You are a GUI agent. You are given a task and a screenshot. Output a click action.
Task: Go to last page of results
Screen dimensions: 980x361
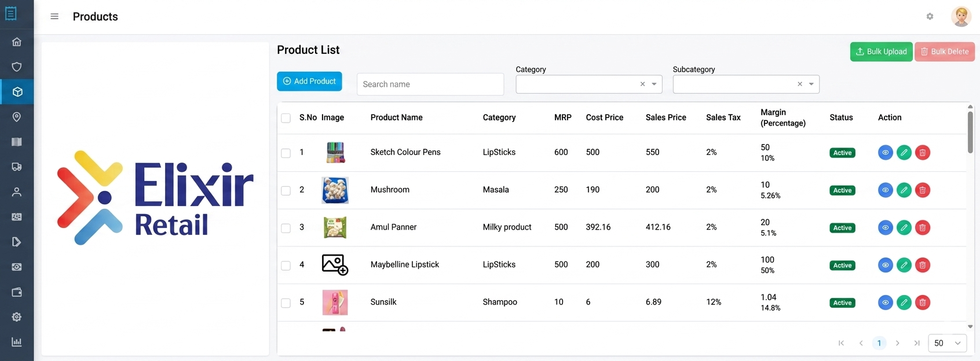[917, 343]
